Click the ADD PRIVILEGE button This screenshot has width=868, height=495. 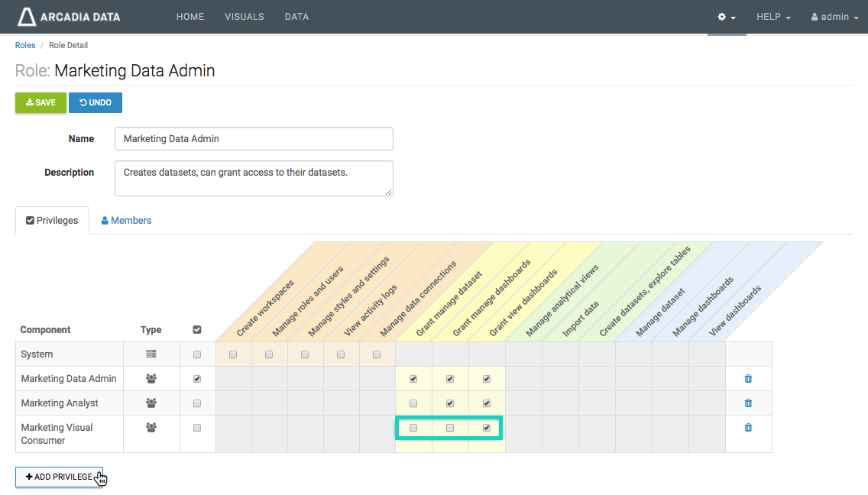59,477
